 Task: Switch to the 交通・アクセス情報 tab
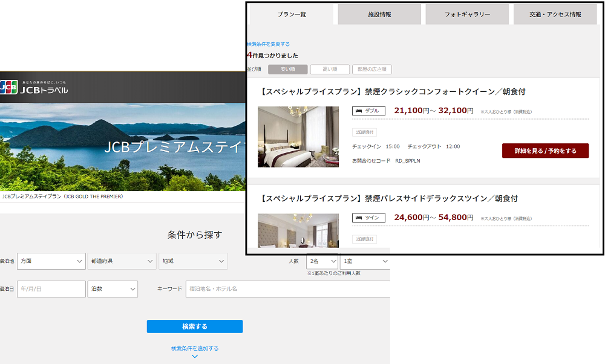[x=555, y=15]
